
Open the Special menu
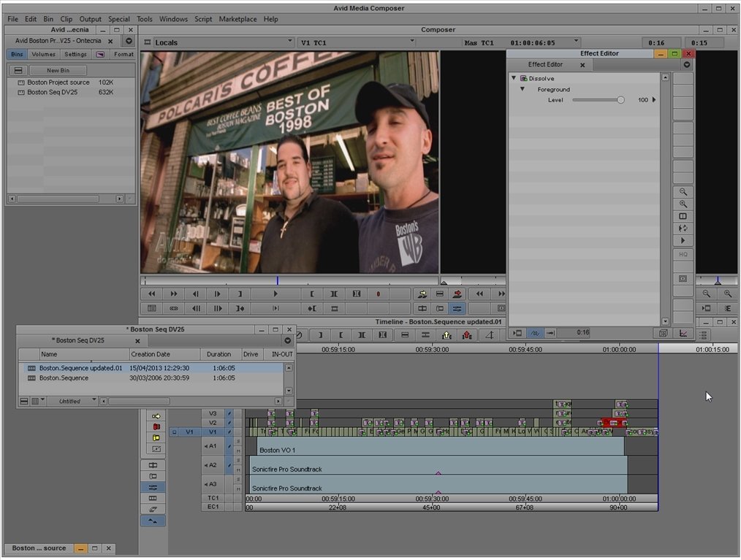coord(118,19)
